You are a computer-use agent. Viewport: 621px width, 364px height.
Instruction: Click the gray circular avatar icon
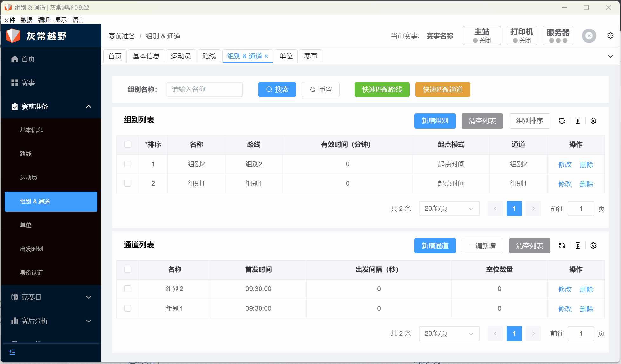tap(589, 36)
